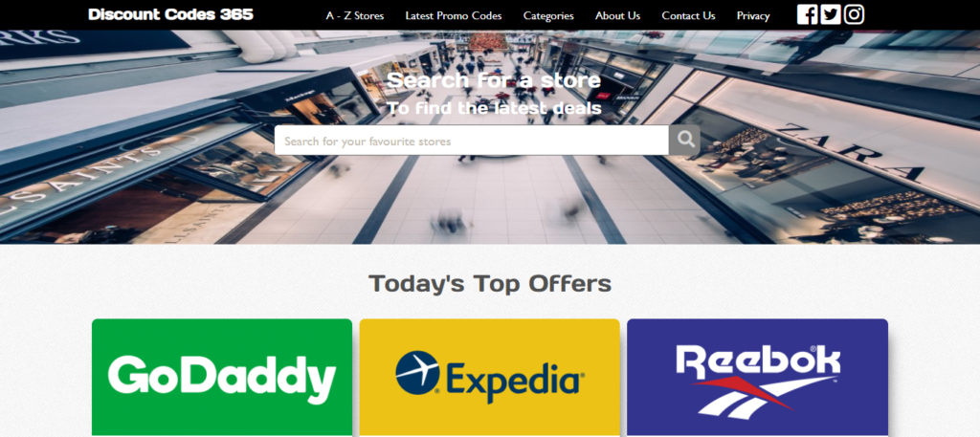This screenshot has height=437, width=980.
Task: Click the Expedia airplane globe logo
Action: point(418,373)
